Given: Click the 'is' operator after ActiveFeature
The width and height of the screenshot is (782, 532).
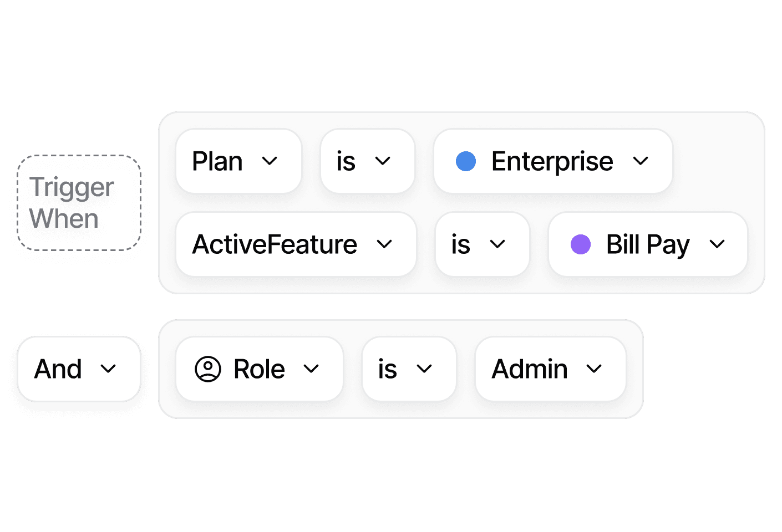Looking at the screenshot, I should [x=482, y=244].
